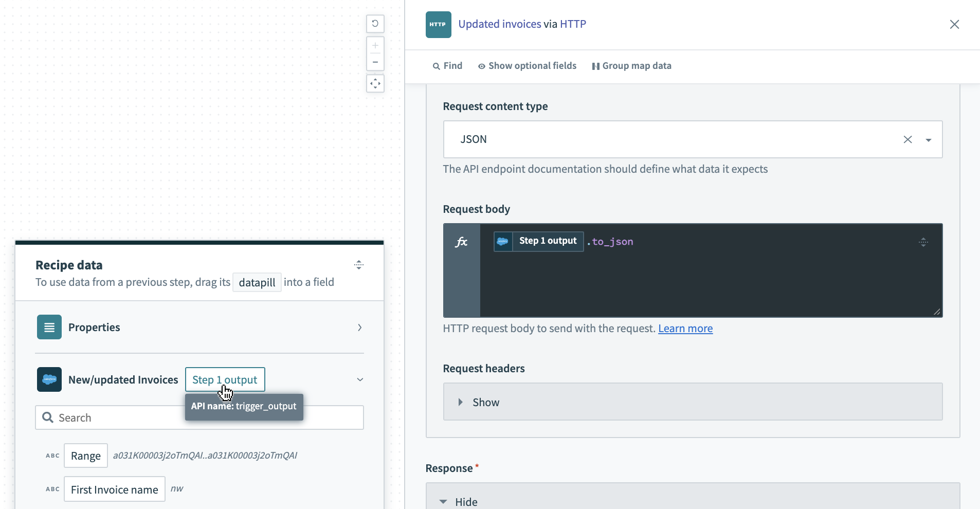Click the fit-to-screen canvas icon

point(375,83)
